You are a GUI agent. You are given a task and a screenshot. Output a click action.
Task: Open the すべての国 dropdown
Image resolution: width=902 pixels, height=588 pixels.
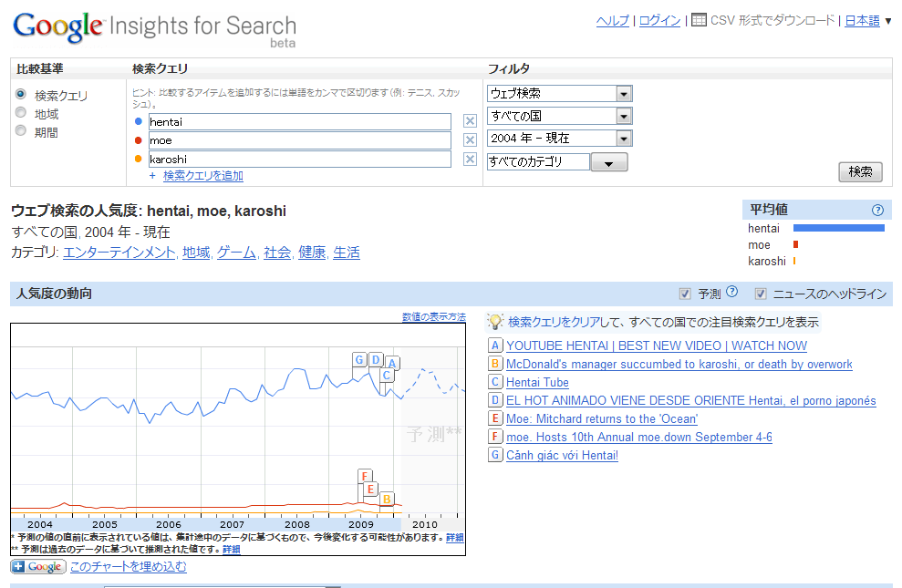tap(560, 116)
